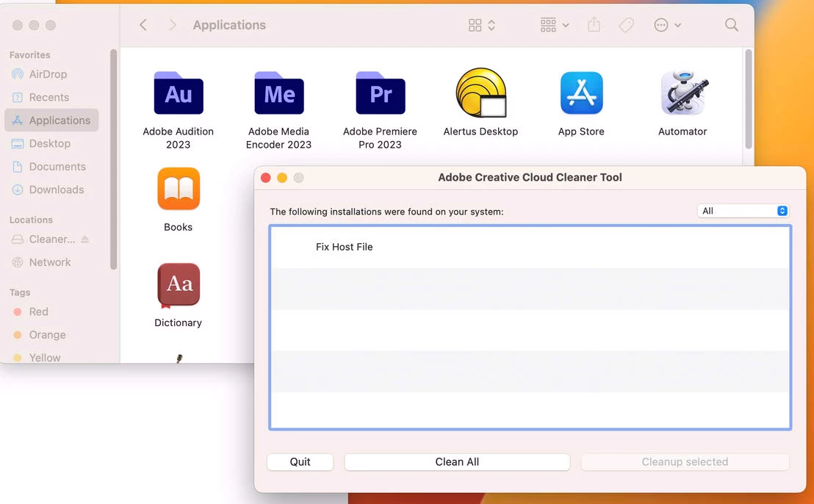Viewport: 814px width, 504px height.
Task: Select the Dictionary app icon
Action: pyautogui.click(x=178, y=285)
